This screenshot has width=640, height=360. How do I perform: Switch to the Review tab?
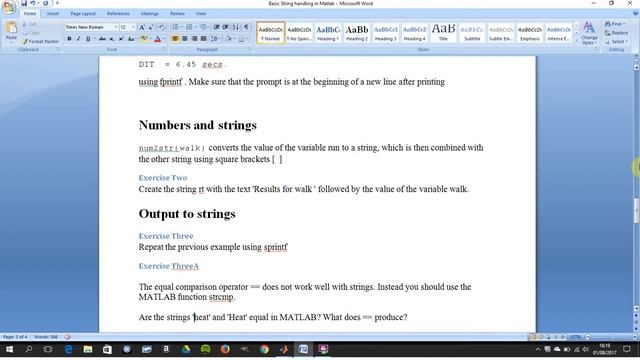click(178, 13)
